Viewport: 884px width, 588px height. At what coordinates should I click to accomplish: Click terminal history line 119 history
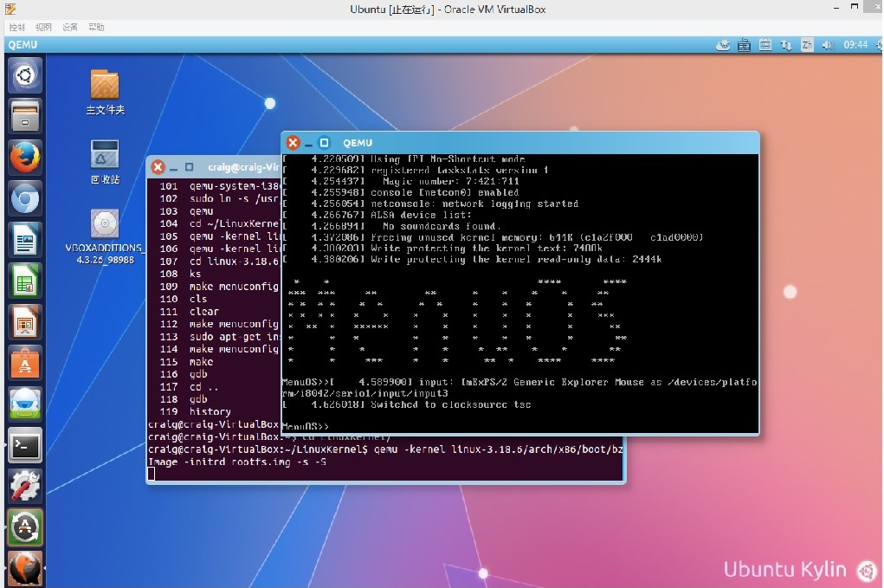pos(195,411)
